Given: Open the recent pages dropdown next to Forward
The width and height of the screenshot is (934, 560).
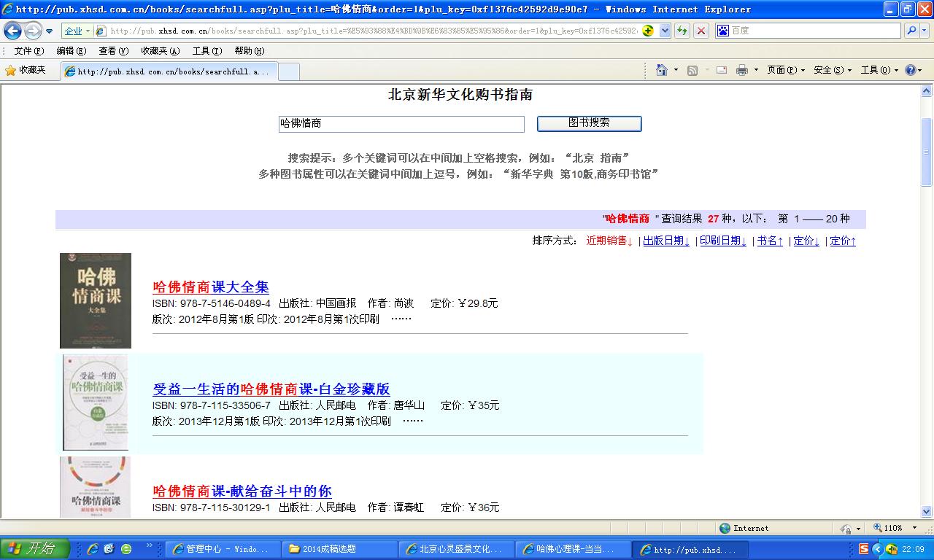Looking at the screenshot, I should pyautogui.click(x=50, y=31).
